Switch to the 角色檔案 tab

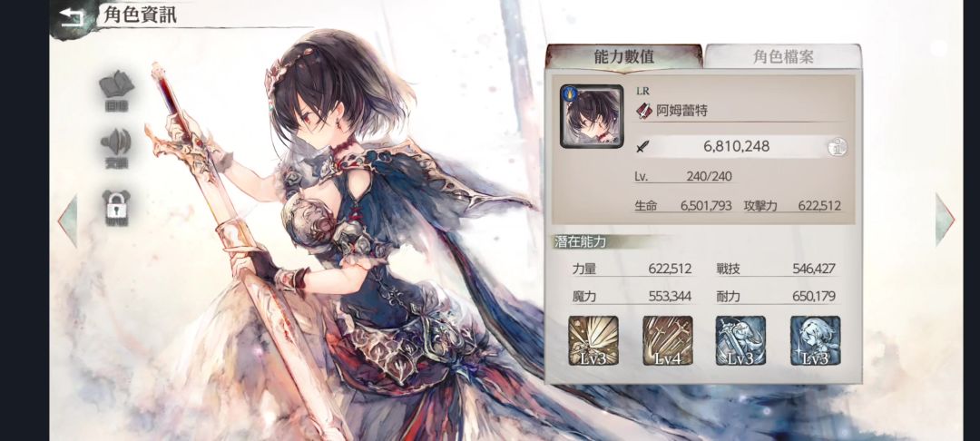tap(782, 57)
